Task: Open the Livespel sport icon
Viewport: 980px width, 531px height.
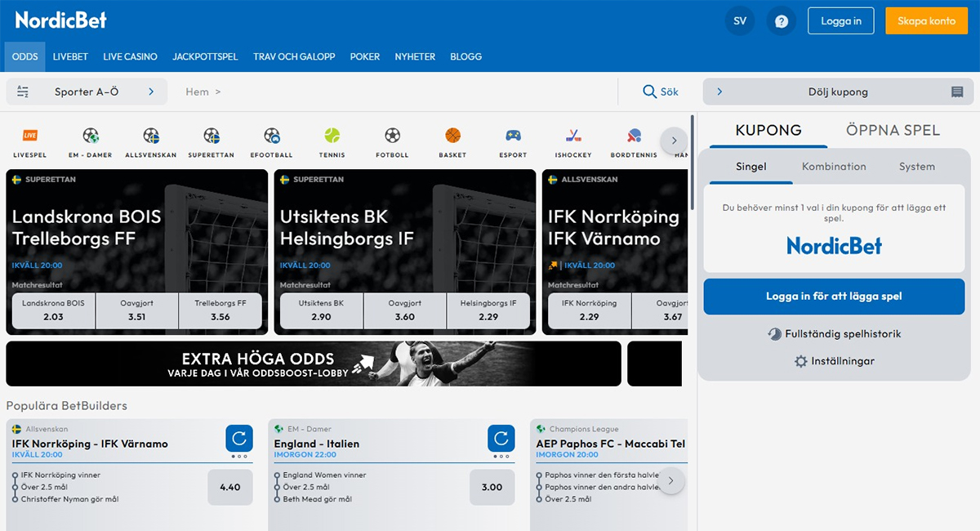Action: pyautogui.click(x=30, y=136)
